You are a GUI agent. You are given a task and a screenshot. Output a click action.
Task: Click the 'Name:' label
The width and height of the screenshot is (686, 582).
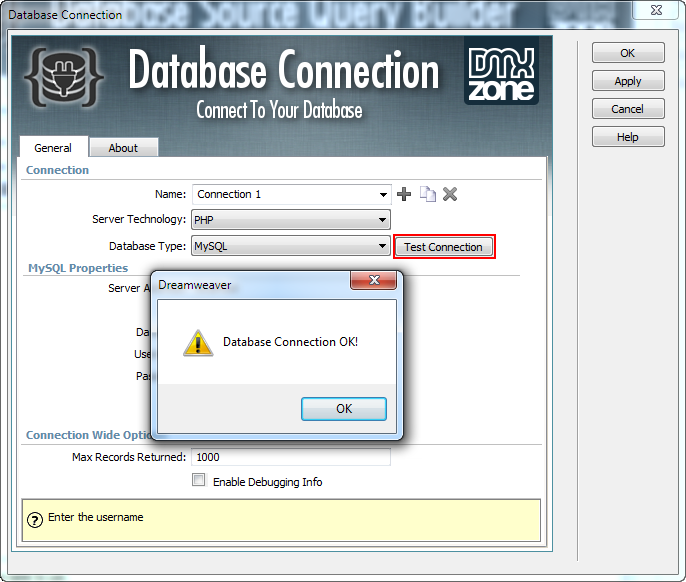pyautogui.click(x=170, y=194)
